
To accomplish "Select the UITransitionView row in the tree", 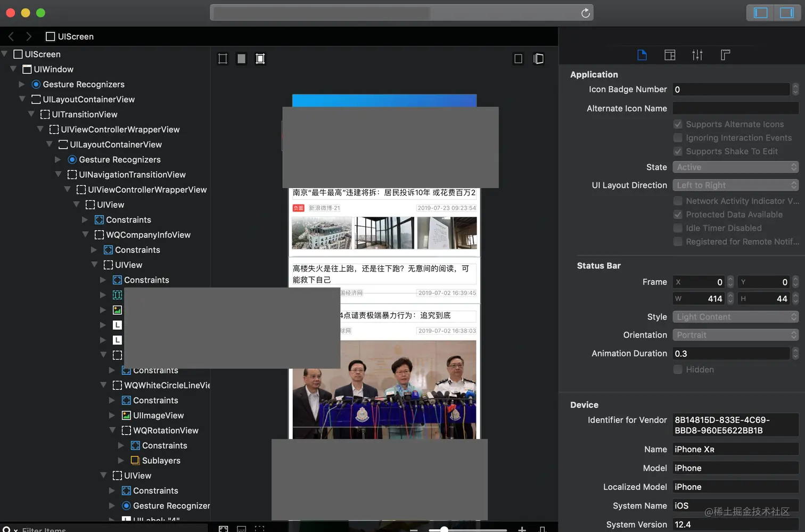I will pyautogui.click(x=105, y=114).
